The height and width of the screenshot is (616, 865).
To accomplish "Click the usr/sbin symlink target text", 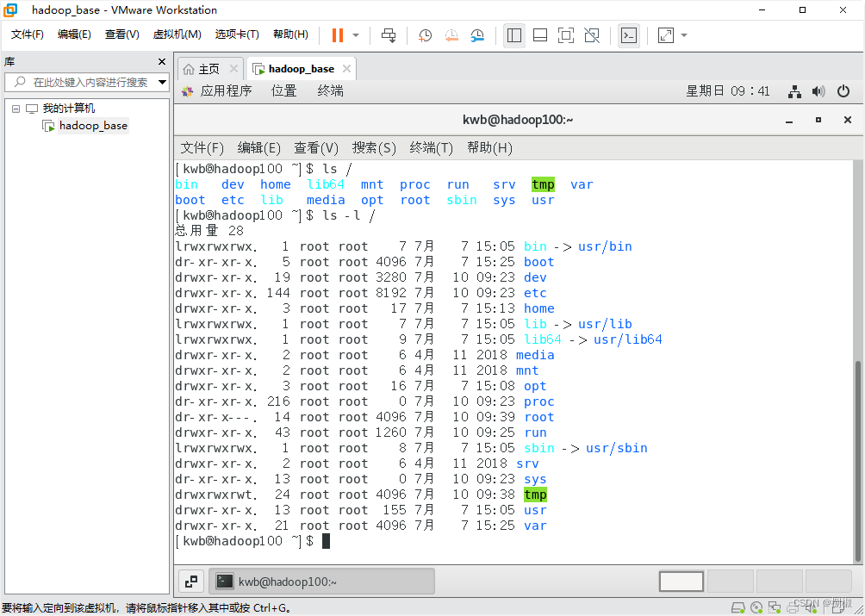I will coord(617,448).
